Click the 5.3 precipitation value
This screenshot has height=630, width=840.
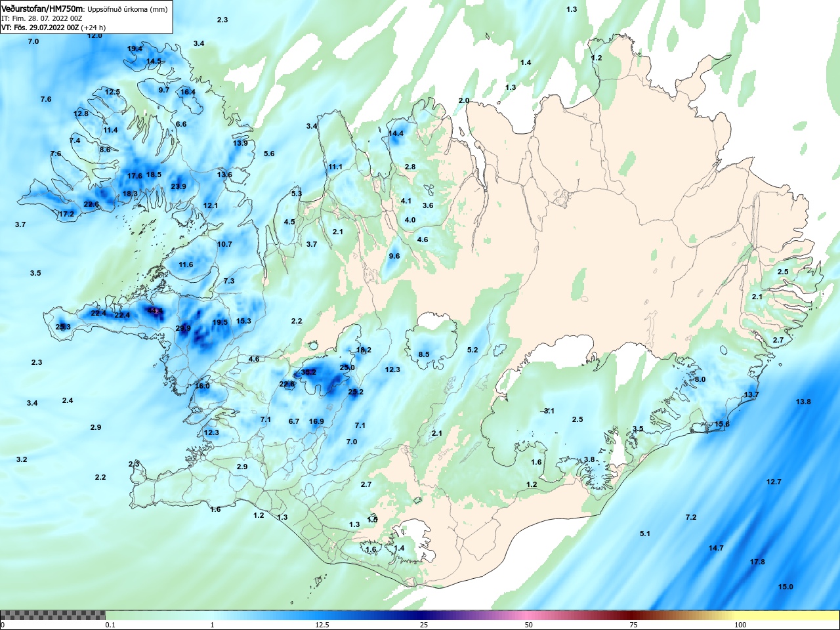297,194
